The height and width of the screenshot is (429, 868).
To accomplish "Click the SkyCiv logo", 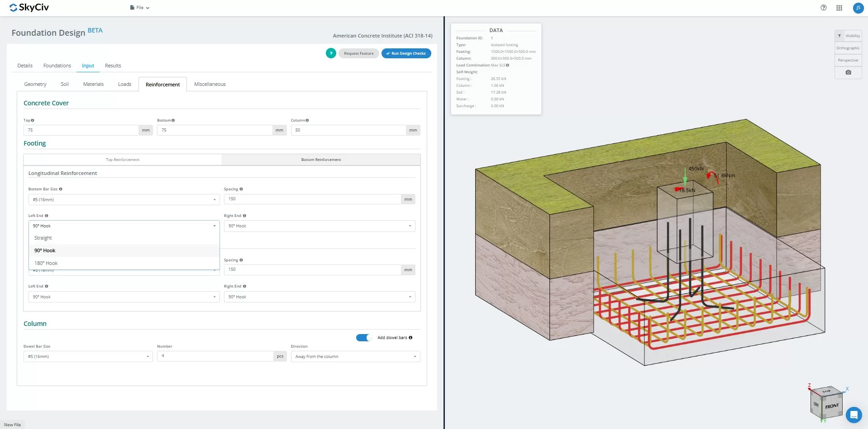I will click(x=28, y=7).
